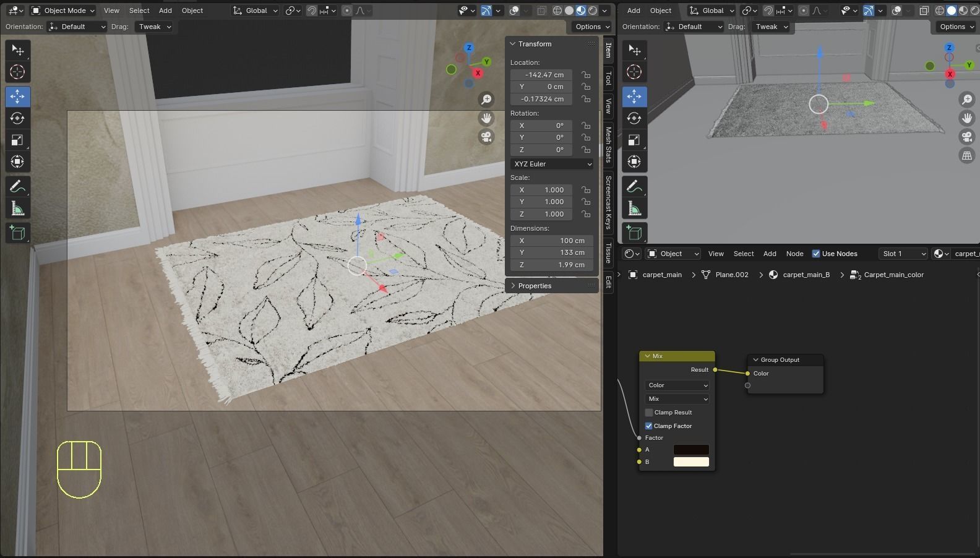Lock the Rotation X field

pyautogui.click(x=585, y=126)
